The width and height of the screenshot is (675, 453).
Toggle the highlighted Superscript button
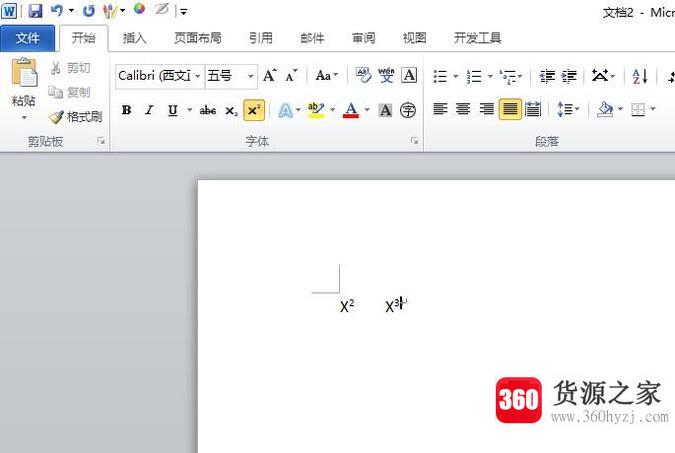[x=254, y=110]
